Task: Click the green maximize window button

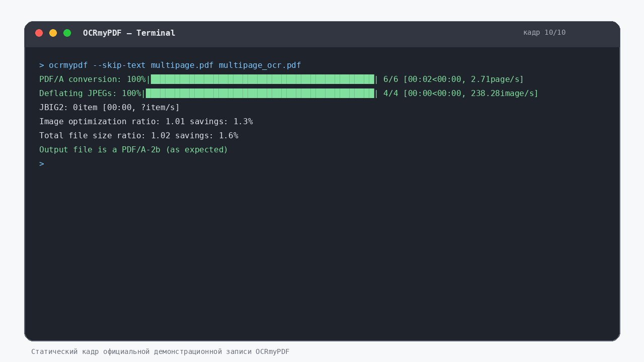Action: coord(67,33)
